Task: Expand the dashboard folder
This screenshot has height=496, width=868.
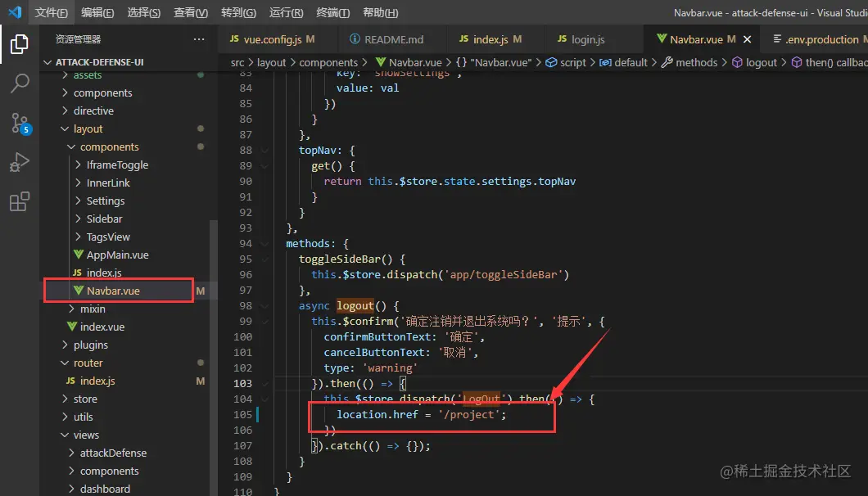Action: [x=105, y=489]
